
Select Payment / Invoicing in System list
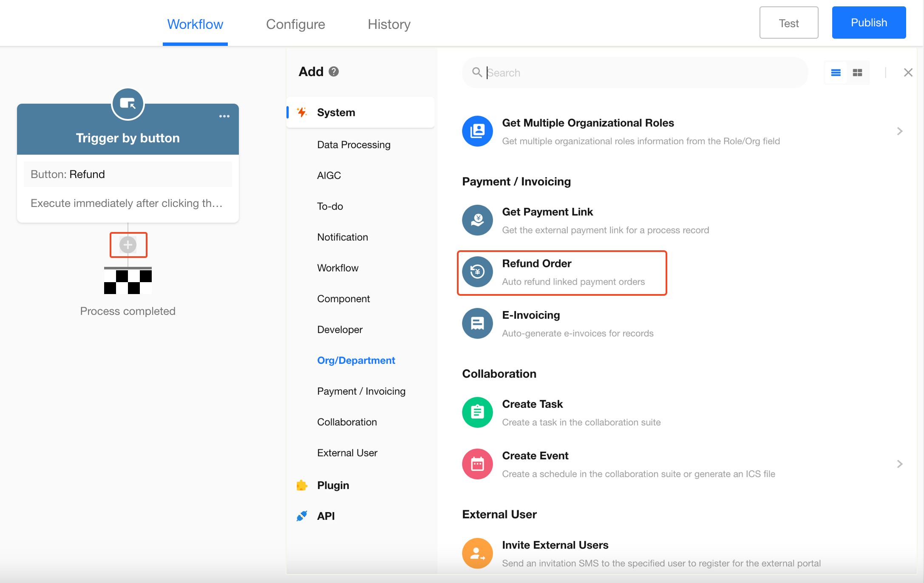click(x=361, y=391)
